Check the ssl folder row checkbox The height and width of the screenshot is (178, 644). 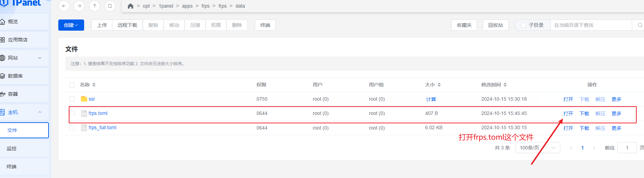(72, 99)
